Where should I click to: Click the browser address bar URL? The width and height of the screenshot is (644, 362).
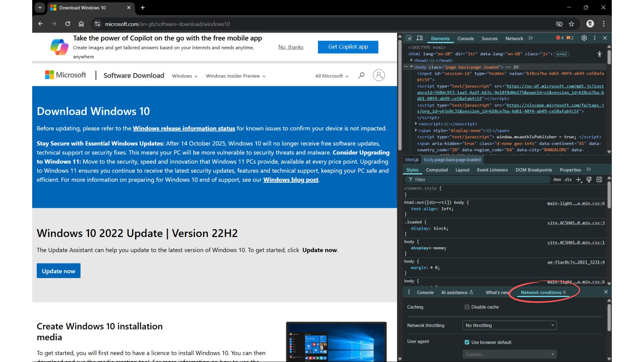pyautogui.click(x=167, y=24)
